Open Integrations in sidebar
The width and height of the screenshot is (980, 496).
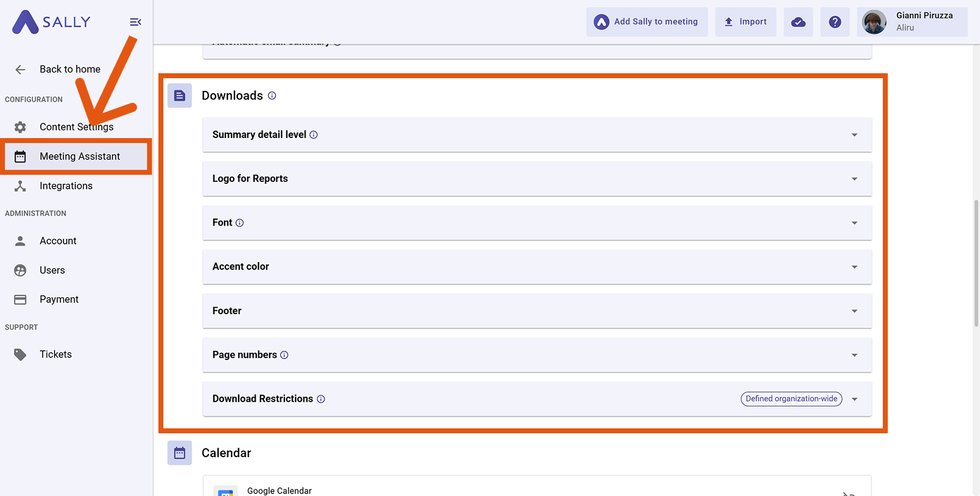(x=65, y=186)
